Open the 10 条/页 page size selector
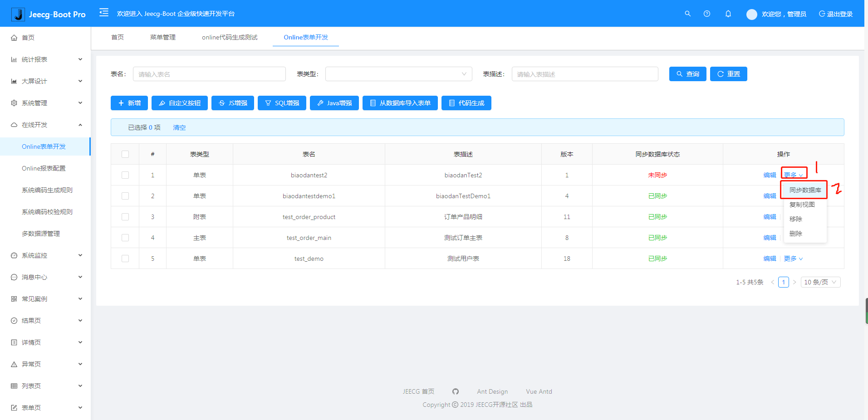Image resolution: width=868 pixels, height=420 pixels. [820, 282]
